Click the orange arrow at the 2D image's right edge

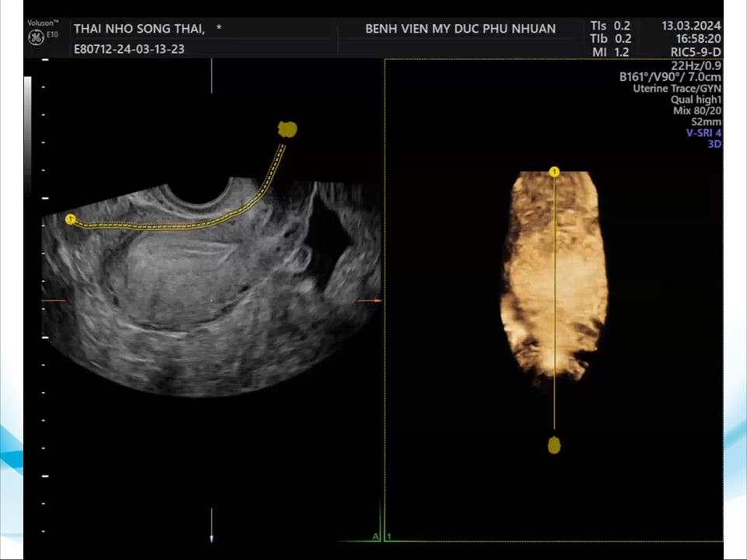[376, 300]
